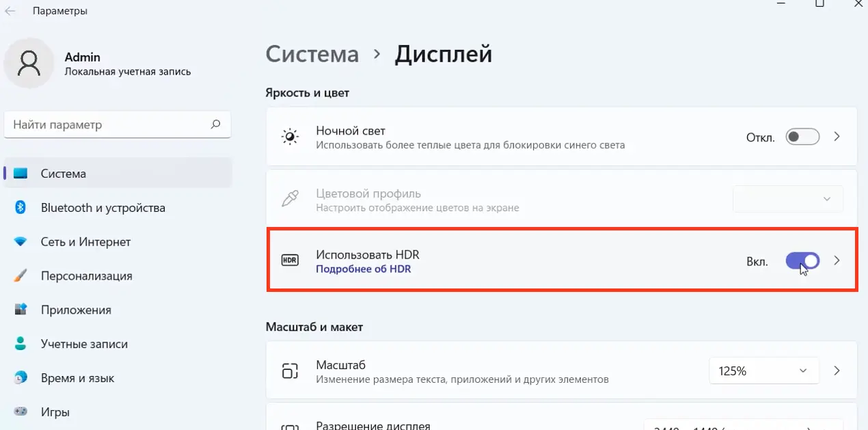Open Учетные записи section
The height and width of the screenshot is (430, 868).
118,344
